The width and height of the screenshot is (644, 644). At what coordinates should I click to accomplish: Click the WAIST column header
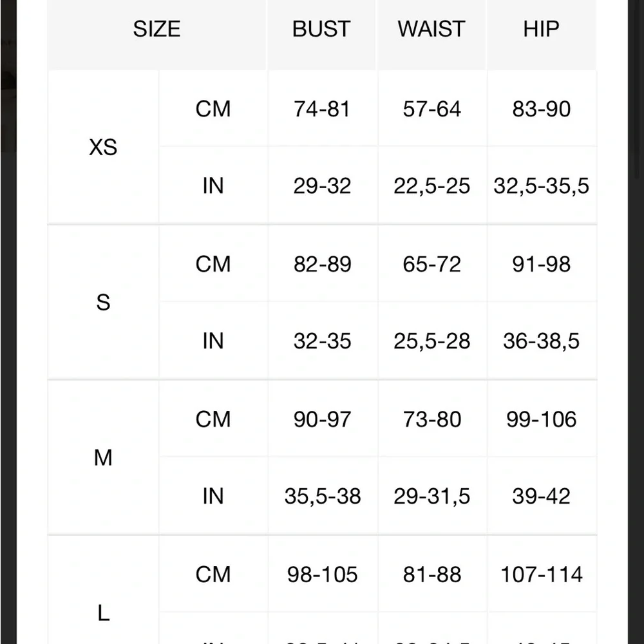click(431, 29)
